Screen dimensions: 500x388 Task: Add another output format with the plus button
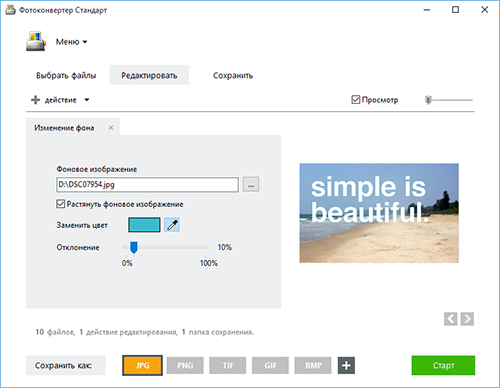[346, 365]
